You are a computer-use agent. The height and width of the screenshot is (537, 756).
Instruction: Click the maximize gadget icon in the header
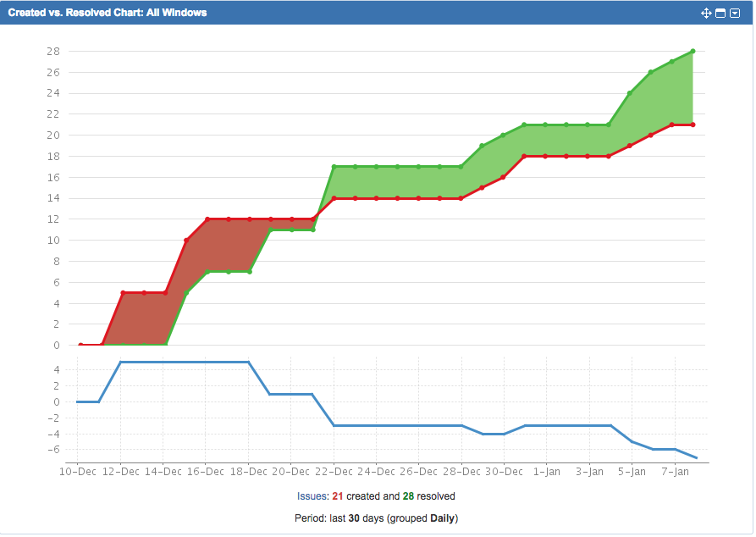tap(720, 13)
